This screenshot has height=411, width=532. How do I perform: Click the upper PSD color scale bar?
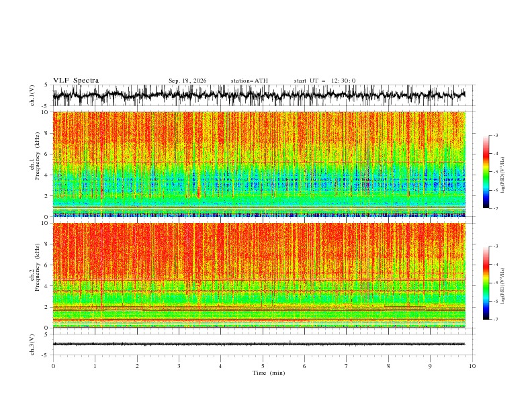pyautogui.click(x=486, y=172)
